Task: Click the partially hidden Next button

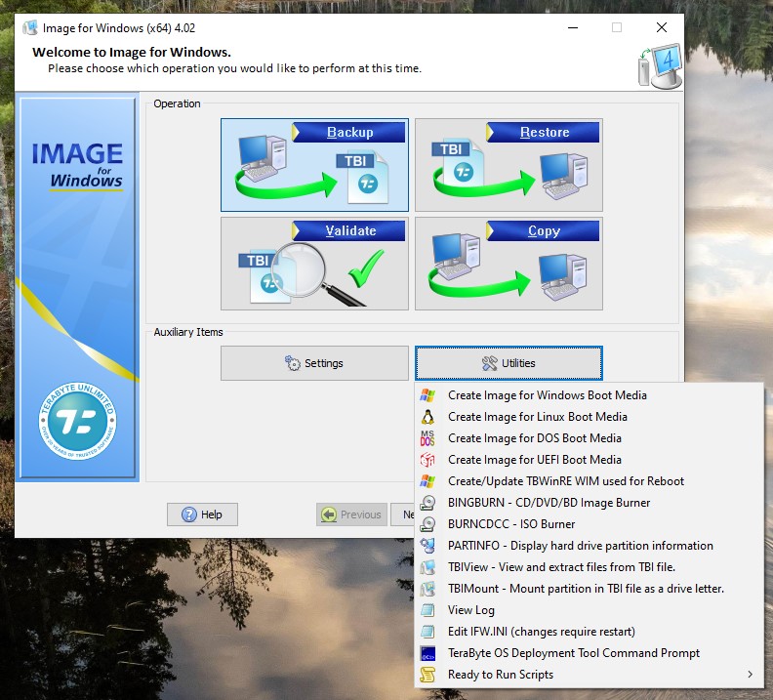Action: [403, 515]
